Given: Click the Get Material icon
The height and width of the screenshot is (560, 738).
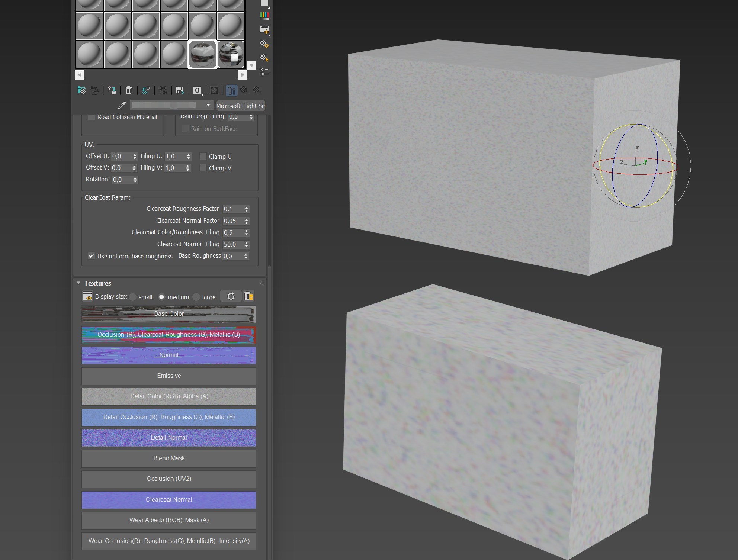Looking at the screenshot, I should click(81, 90).
